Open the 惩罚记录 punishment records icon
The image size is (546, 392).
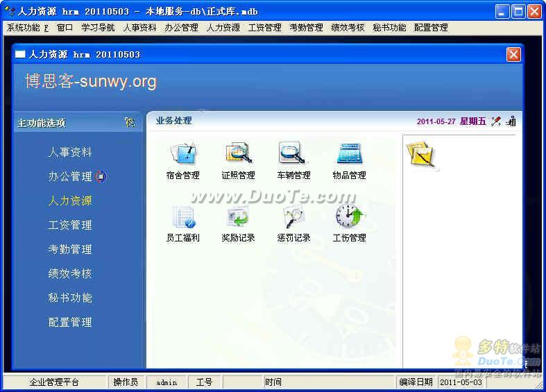coord(293,216)
